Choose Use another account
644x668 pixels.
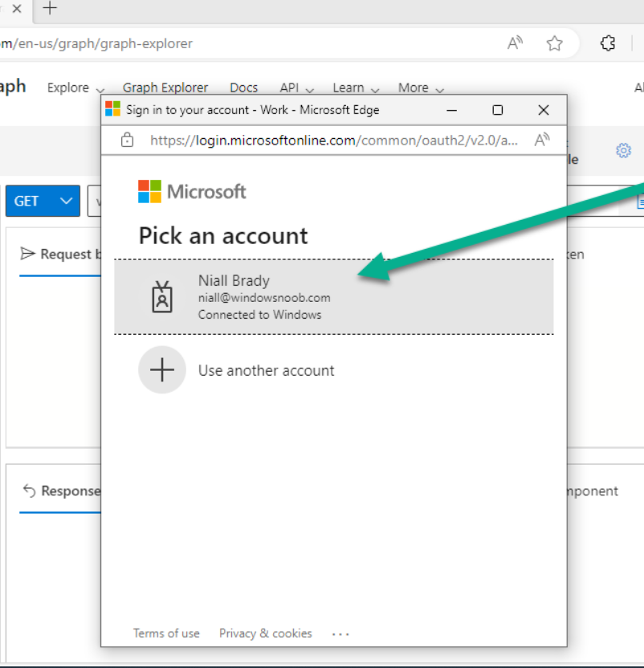[x=266, y=370]
